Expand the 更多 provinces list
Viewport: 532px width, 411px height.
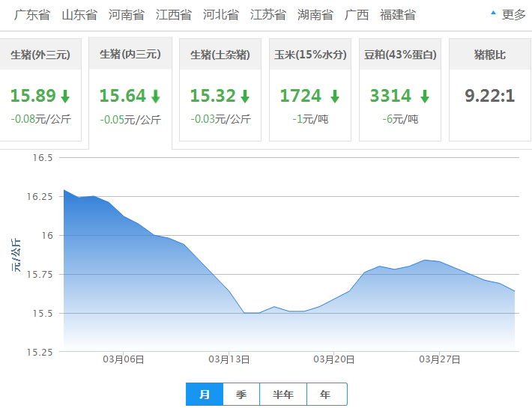[x=508, y=14]
